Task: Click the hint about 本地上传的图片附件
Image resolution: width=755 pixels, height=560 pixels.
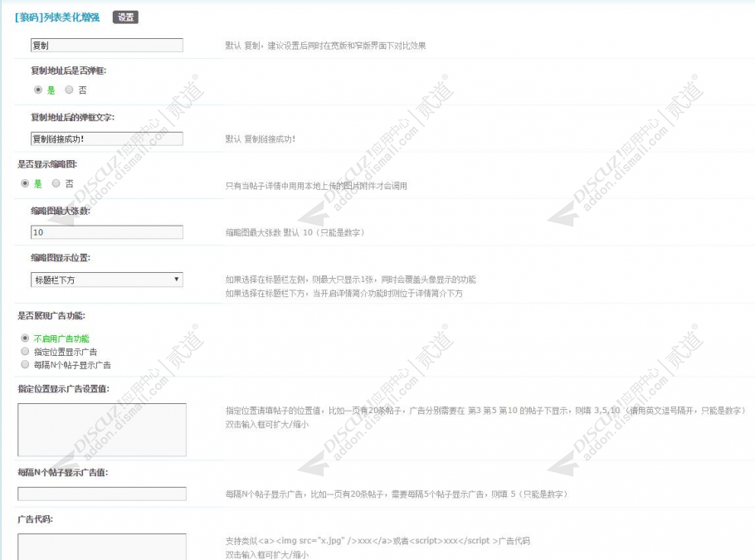Action: [x=316, y=186]
